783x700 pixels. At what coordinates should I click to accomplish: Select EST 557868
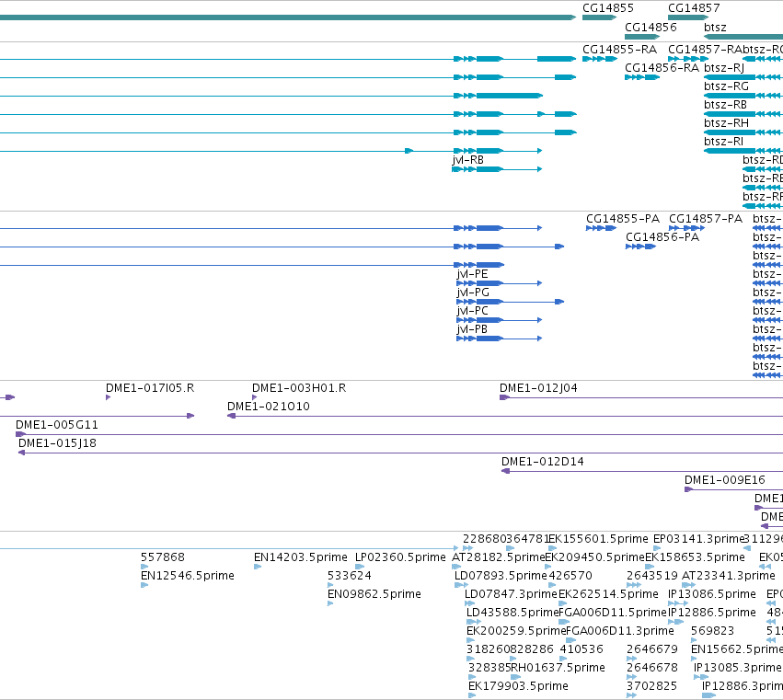(162, 557)
